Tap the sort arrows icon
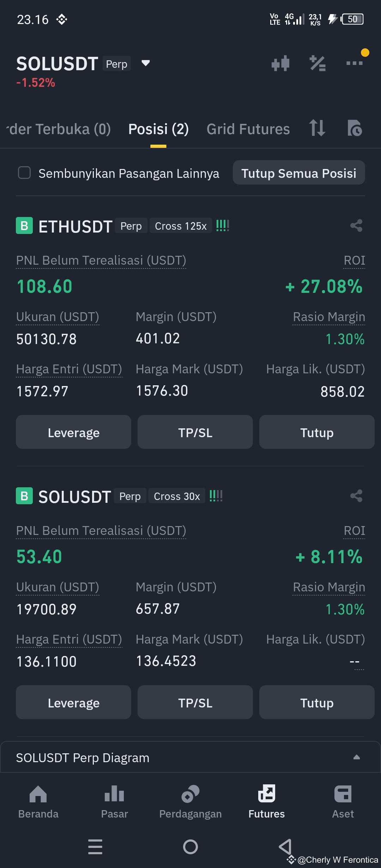 click(317, 128)
